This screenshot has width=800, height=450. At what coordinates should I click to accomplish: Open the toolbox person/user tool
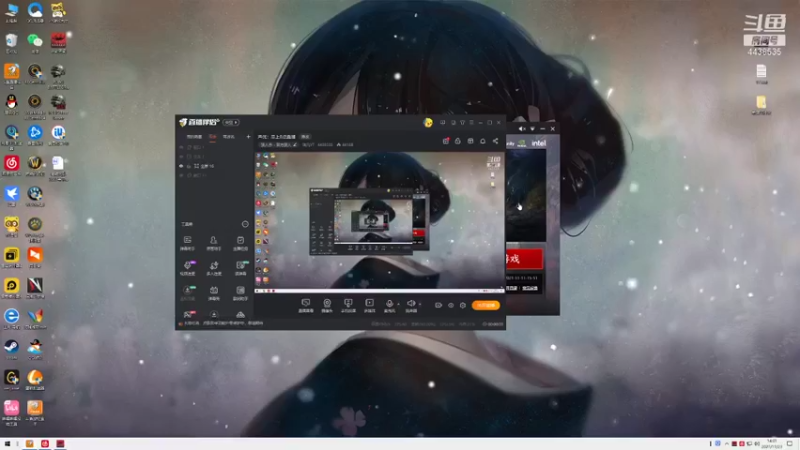pos(213,243)
